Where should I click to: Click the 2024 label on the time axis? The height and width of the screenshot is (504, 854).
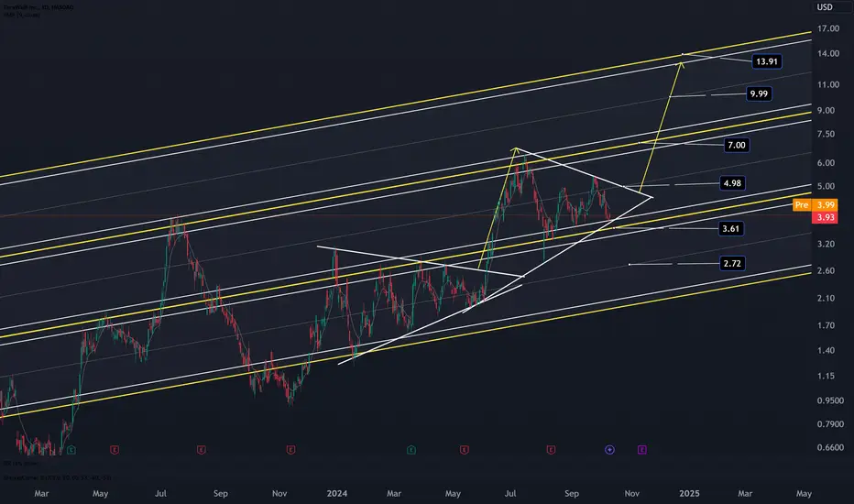pos(336,493)
